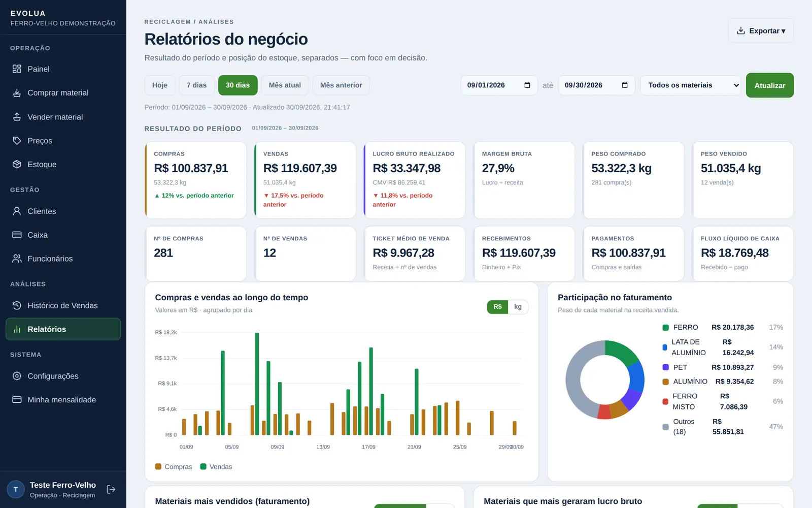This screenshot has height=508, width=812.
Task: Open calendar picker on start date 09/01/2026
Action: click(527, 85)
